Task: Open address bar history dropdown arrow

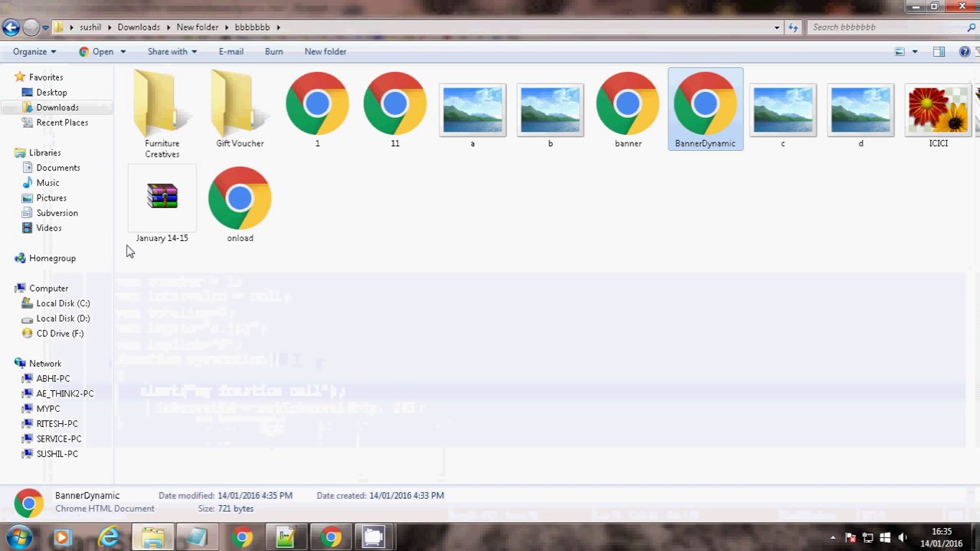Action: [776, 28]
